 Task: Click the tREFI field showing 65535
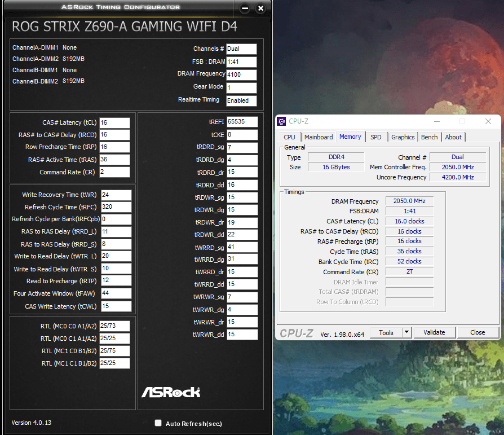(242, 122)
